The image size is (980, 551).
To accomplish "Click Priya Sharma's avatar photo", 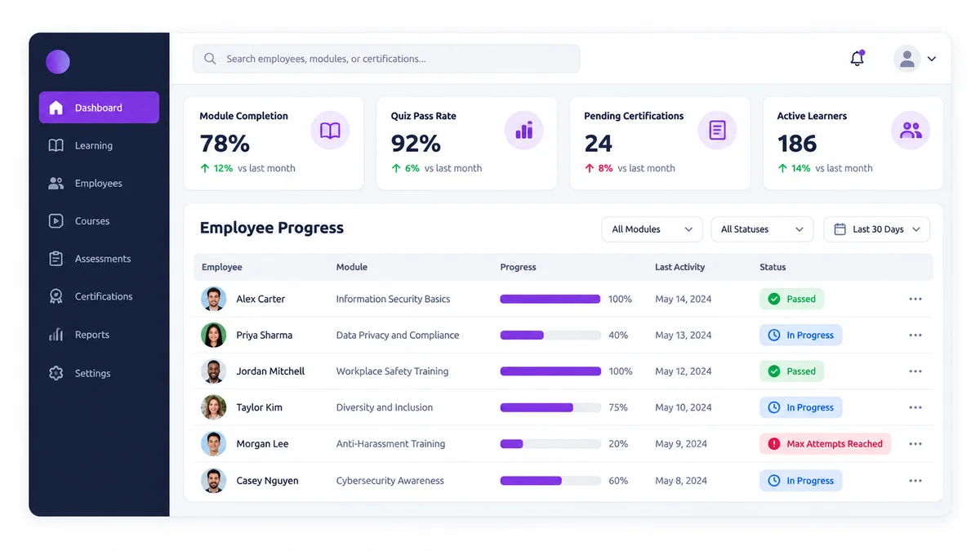I will coord(213,335).
